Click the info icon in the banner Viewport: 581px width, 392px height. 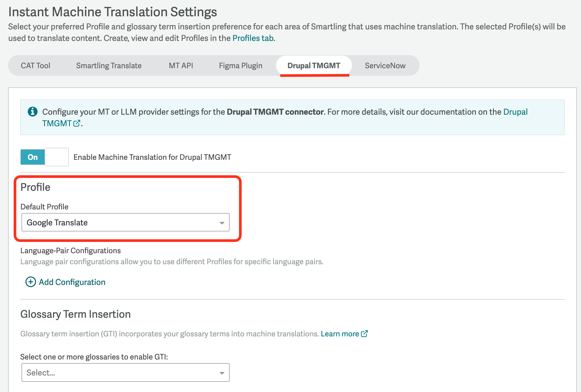tap(33, 112)
